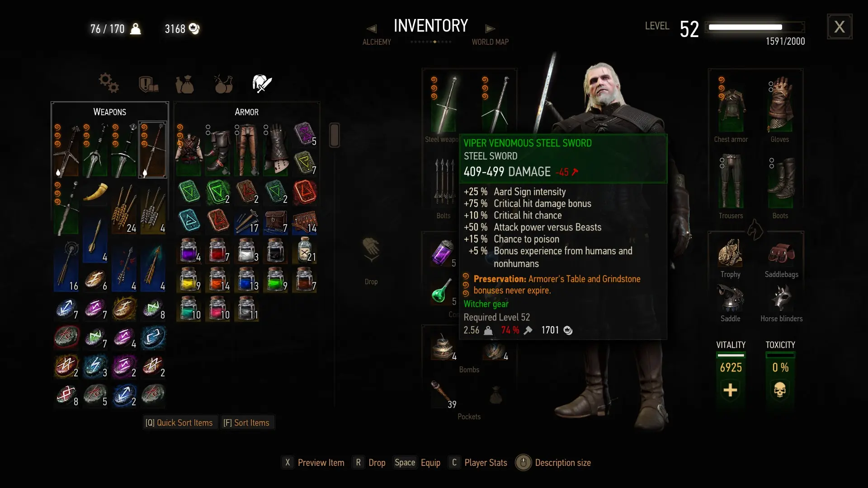Navigate right to World Map arrow
This screenshot has width=868, height=488.
point(490,29)
